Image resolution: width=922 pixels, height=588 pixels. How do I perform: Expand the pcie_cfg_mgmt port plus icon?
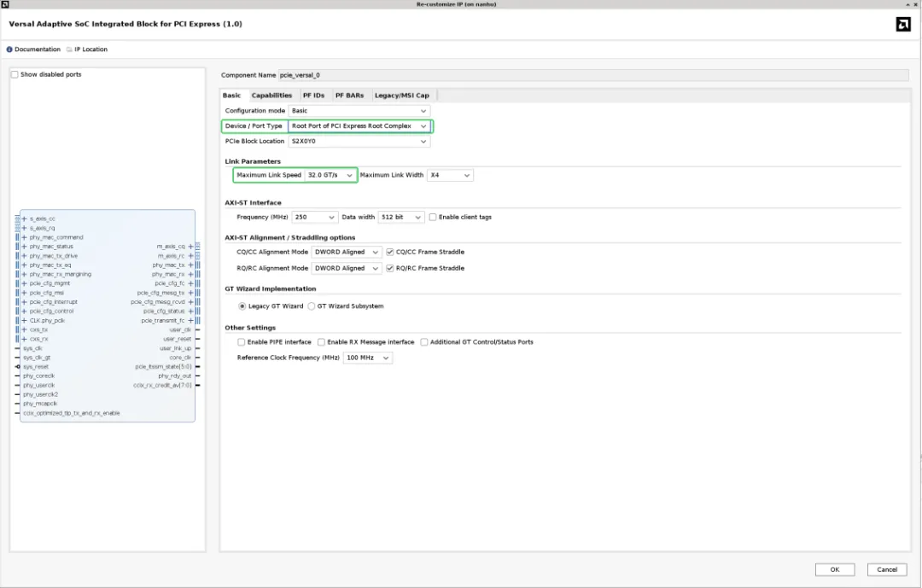coord(24,283)
